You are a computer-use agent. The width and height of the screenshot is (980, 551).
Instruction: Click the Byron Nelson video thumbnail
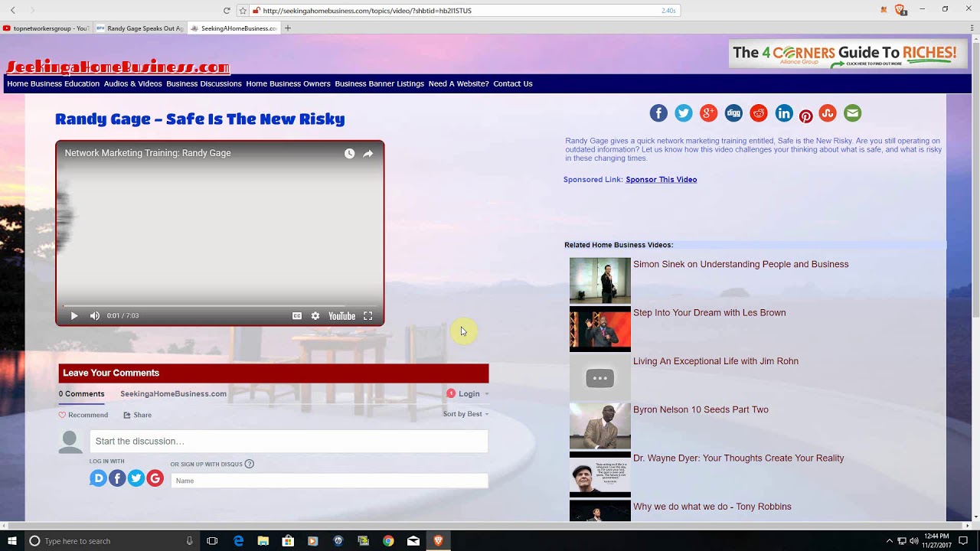600,425
